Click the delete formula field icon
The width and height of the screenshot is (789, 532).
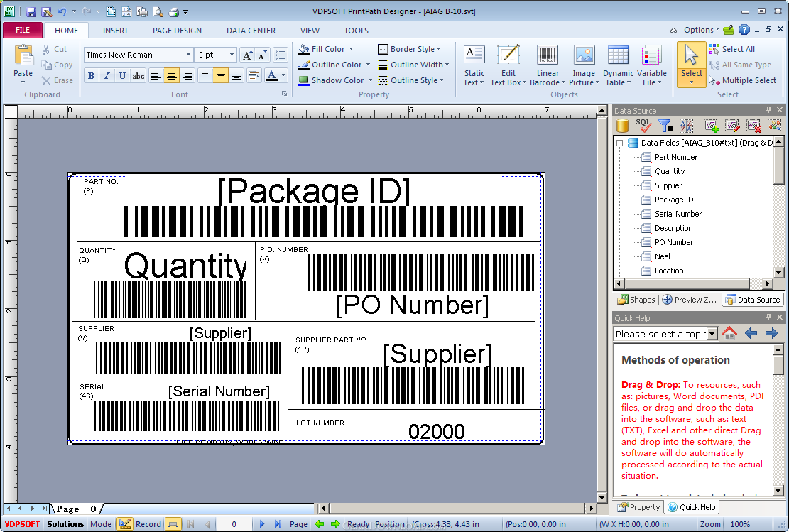point(753,125)
